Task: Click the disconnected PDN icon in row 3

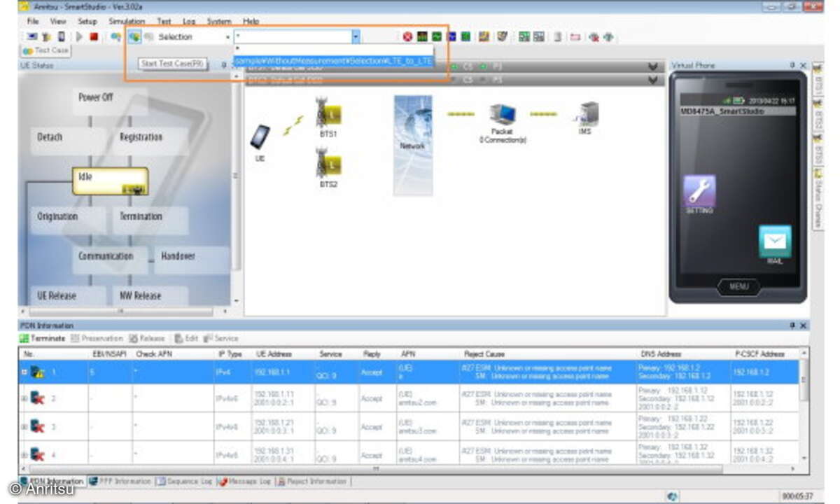Action: pyautogui.click(x=38, y=427)
